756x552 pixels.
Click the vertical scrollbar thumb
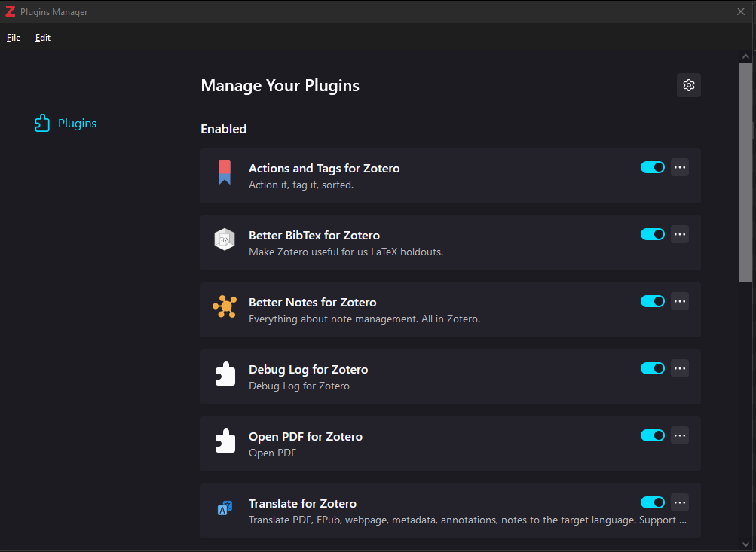point(745,172)
